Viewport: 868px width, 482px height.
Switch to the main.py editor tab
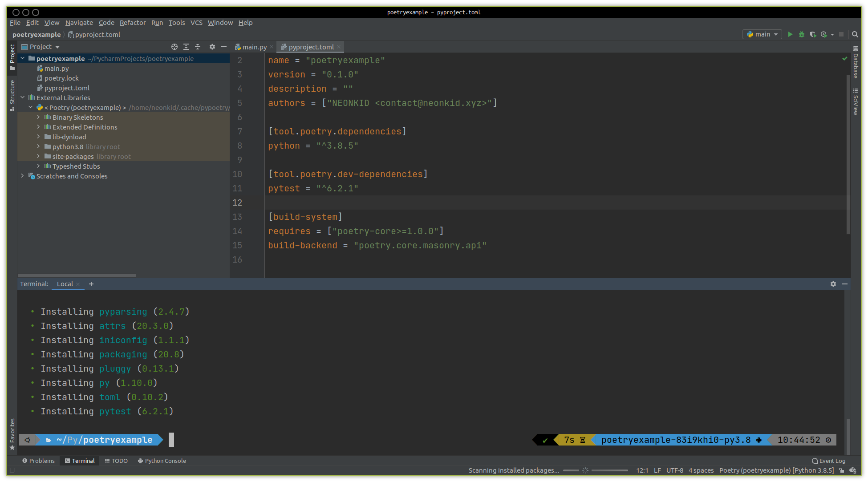254,47
